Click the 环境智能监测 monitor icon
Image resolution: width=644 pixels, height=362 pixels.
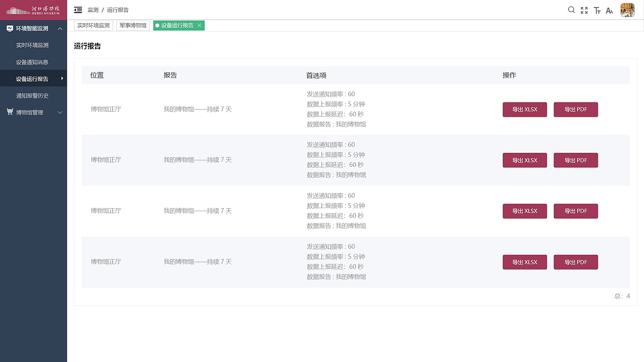coord(10,28)
